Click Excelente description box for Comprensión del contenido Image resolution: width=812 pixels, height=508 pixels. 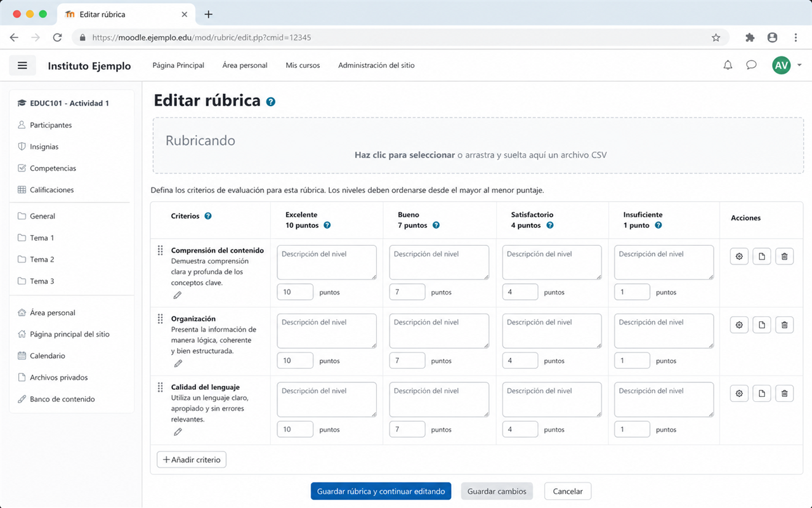point(327,262)
